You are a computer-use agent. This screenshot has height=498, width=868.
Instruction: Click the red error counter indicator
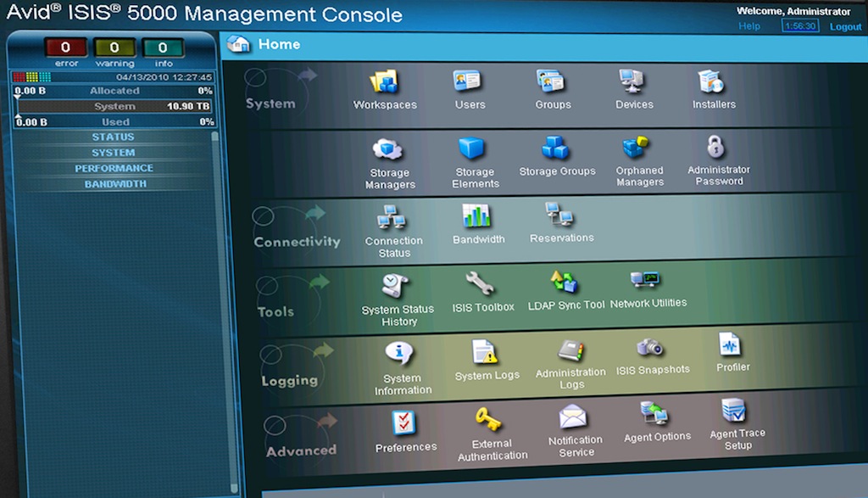(65, 48)
